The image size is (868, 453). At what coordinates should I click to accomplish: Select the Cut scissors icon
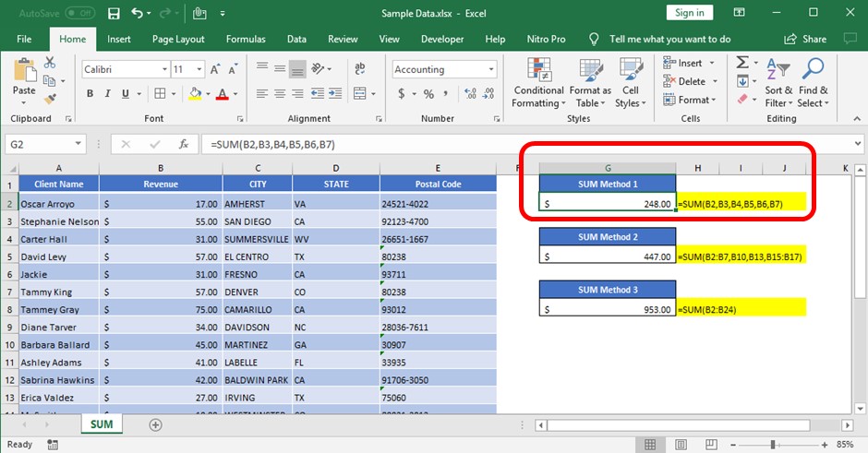click(x=50, y=63)
